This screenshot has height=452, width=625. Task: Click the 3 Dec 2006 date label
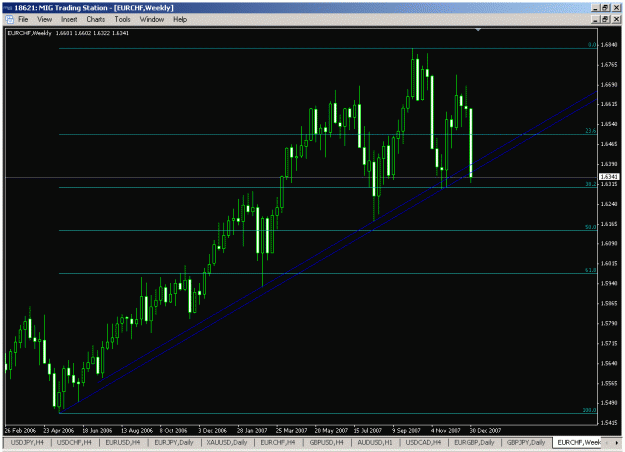tap(212, 430)
